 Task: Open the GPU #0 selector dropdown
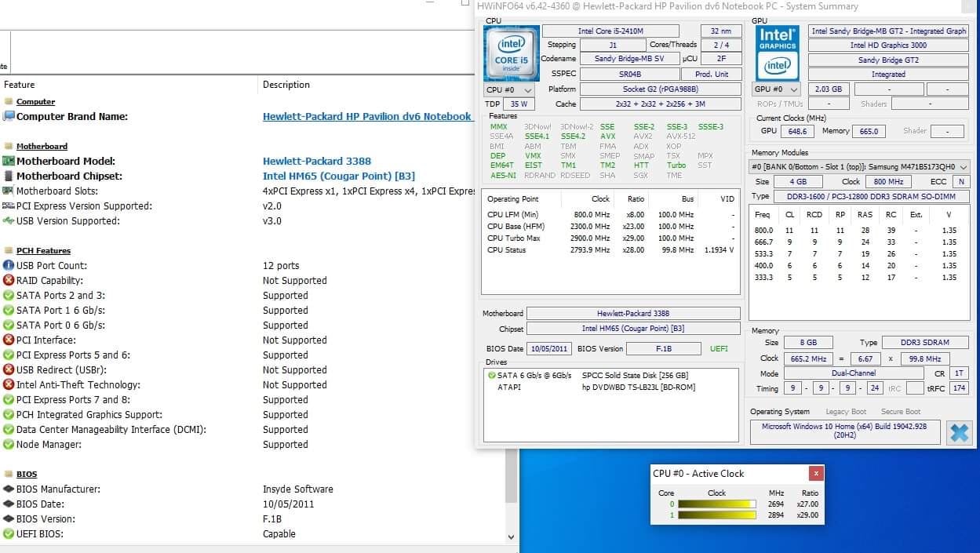(x=777, y=89)
